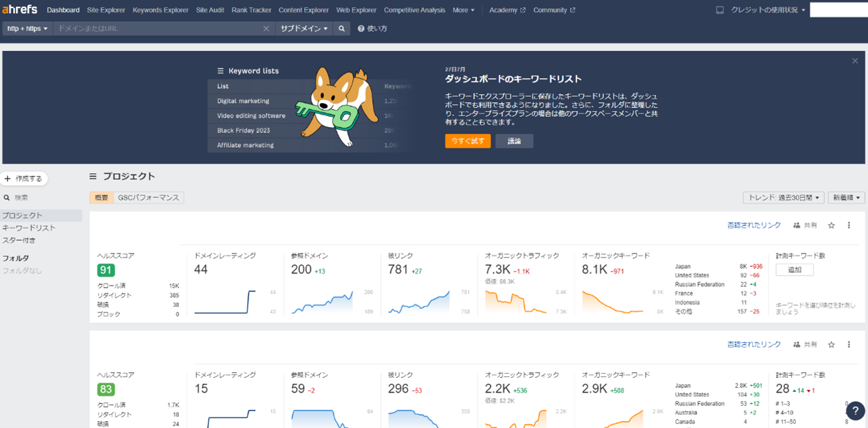868x428 pixels.
Task: Click the 追加 button under 計測キーワード数
Action: pyautogui.click(x=794, y=270)
